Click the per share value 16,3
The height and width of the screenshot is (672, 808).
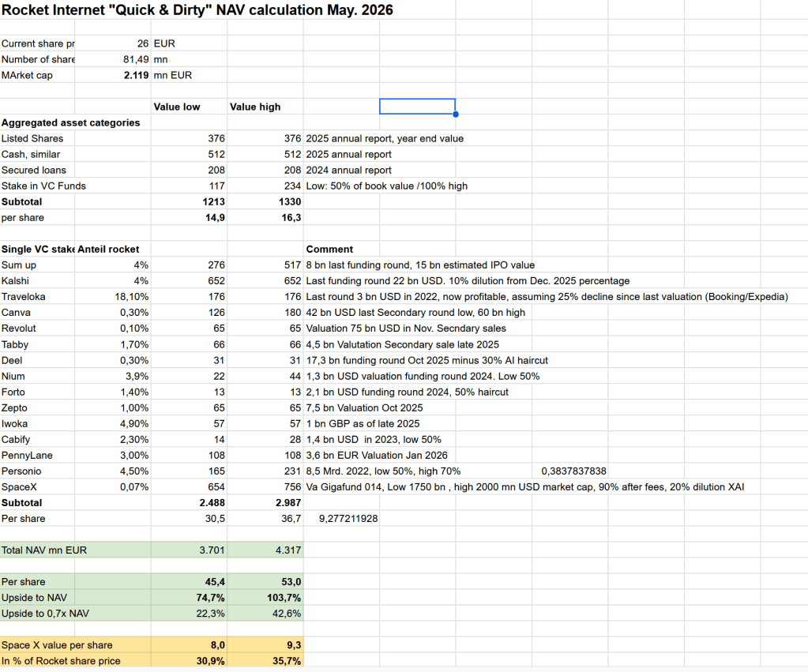pyautogui.click(x=291, y=217)
